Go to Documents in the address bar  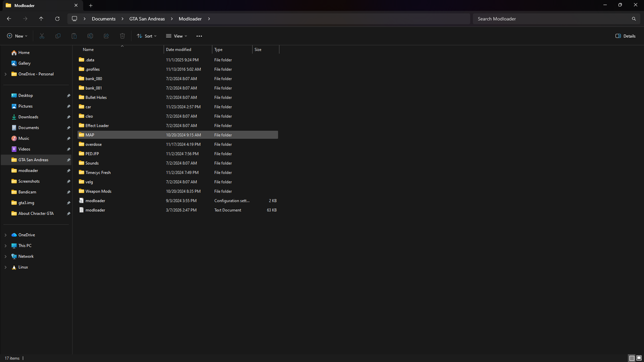click(x=104, y=19)
